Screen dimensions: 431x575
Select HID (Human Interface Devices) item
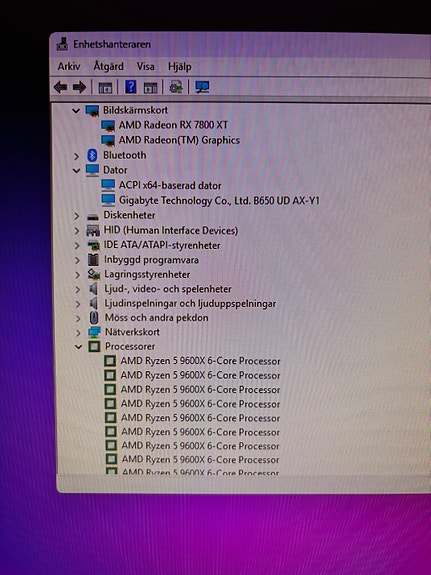[x=171, y=230]
